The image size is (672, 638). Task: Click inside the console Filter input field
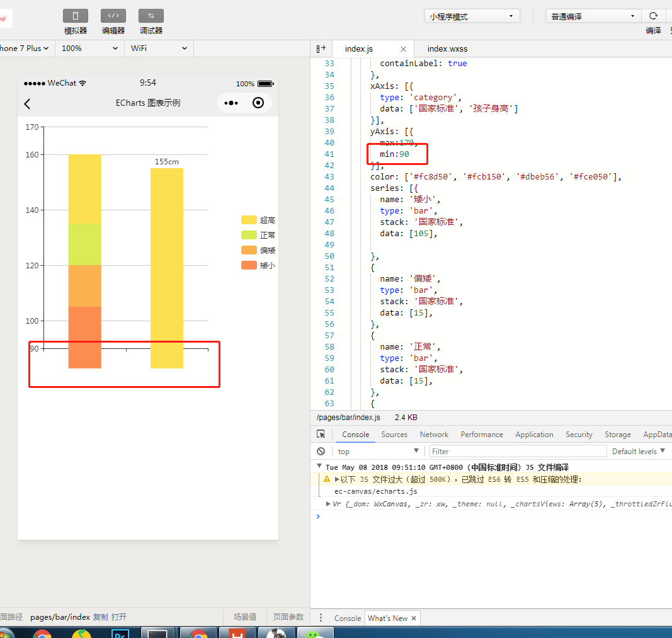(516, 451)
